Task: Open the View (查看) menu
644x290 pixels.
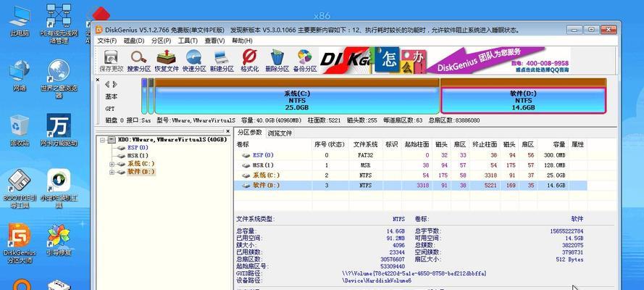Action: (215, 41)
